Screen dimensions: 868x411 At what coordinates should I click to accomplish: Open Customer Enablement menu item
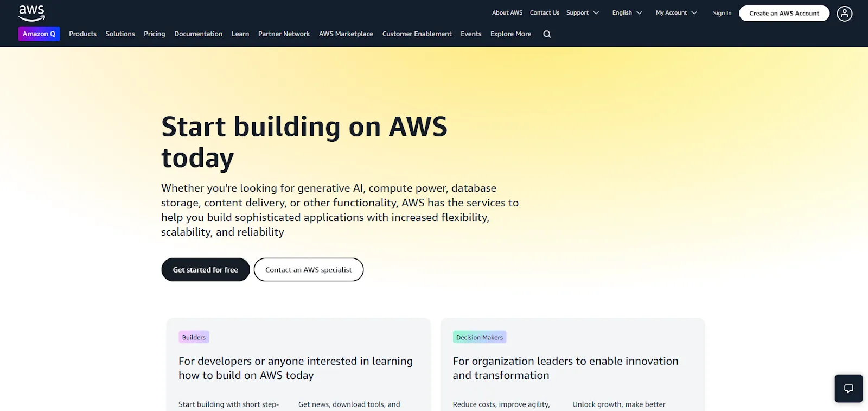coord(417,34)
